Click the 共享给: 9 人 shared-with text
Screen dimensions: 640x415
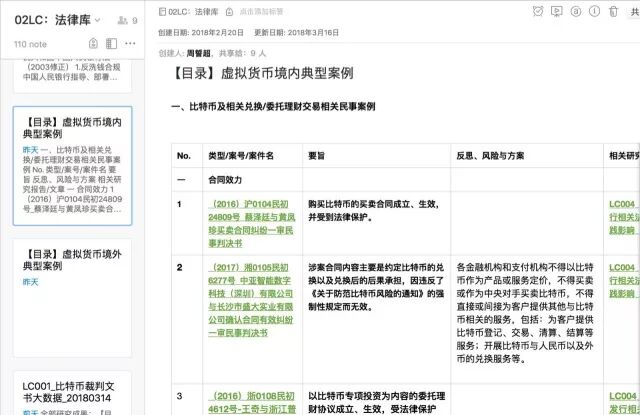242,53
